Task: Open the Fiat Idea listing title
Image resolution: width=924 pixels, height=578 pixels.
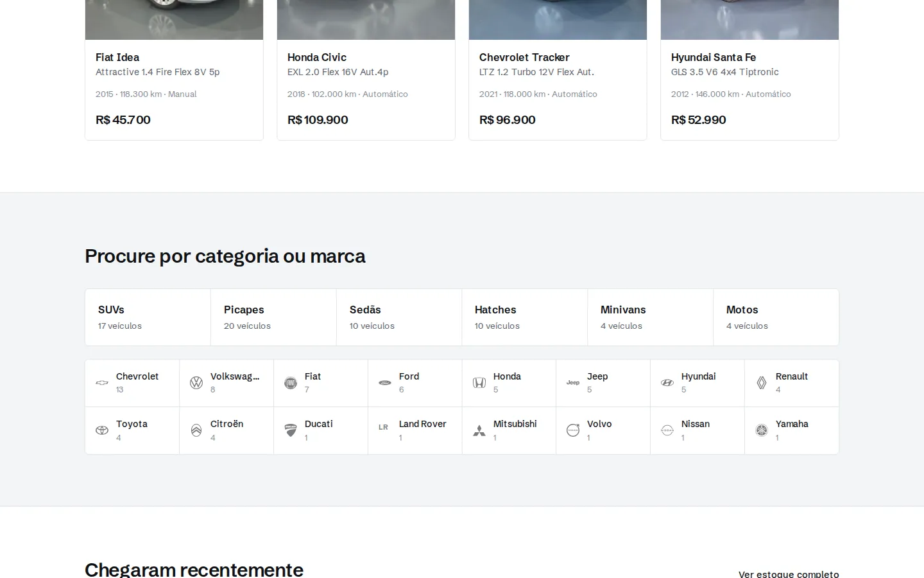Action: (117, 57)
